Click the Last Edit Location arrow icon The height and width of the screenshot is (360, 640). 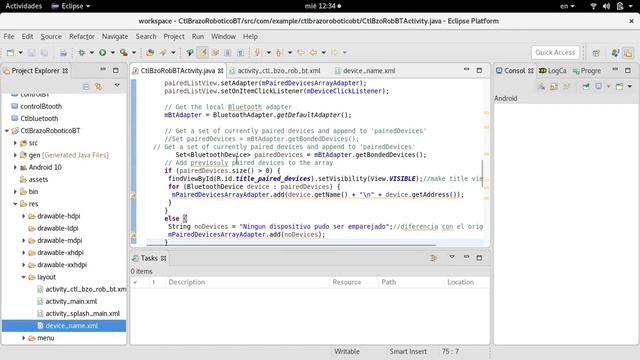click(x=301, y=53)
